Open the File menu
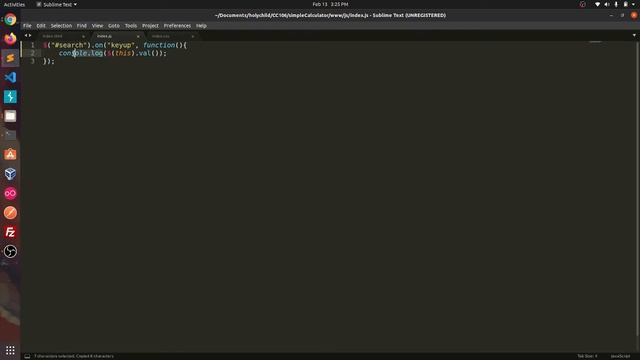Image resolution: width=640 pixels, height=360 pixels. tap(27, 25)
